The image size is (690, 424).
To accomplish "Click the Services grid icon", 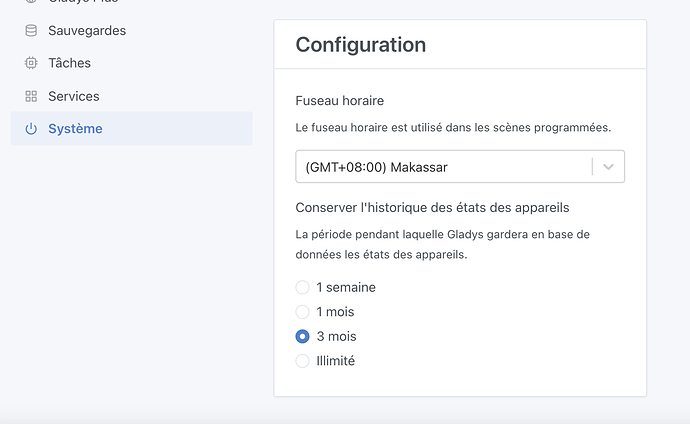I will tap(31, 96).
